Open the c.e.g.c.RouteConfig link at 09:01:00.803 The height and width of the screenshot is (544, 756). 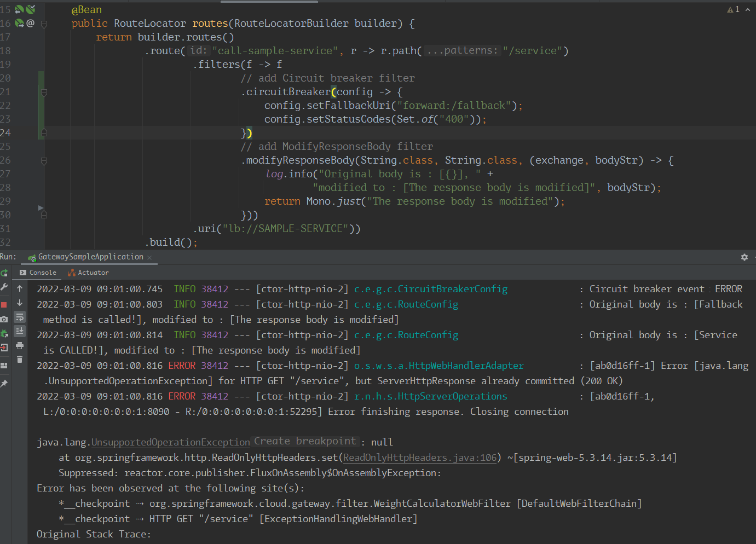coord(406,304)
